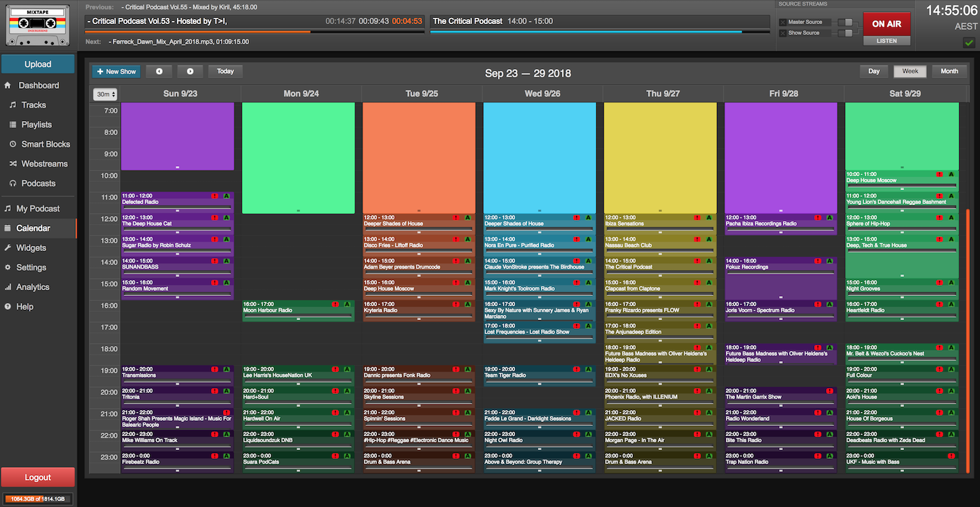Open the Sun 9/23 column header

(181, 94)
